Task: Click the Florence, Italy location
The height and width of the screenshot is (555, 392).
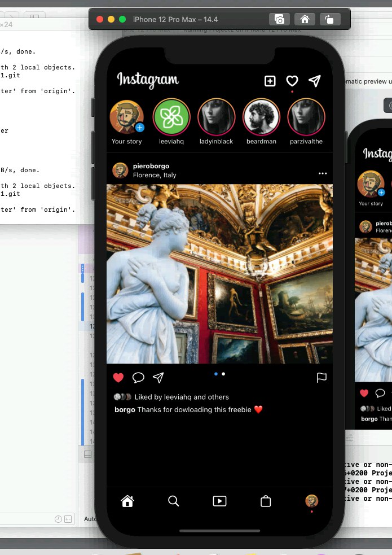Action: tap(155, 175)
